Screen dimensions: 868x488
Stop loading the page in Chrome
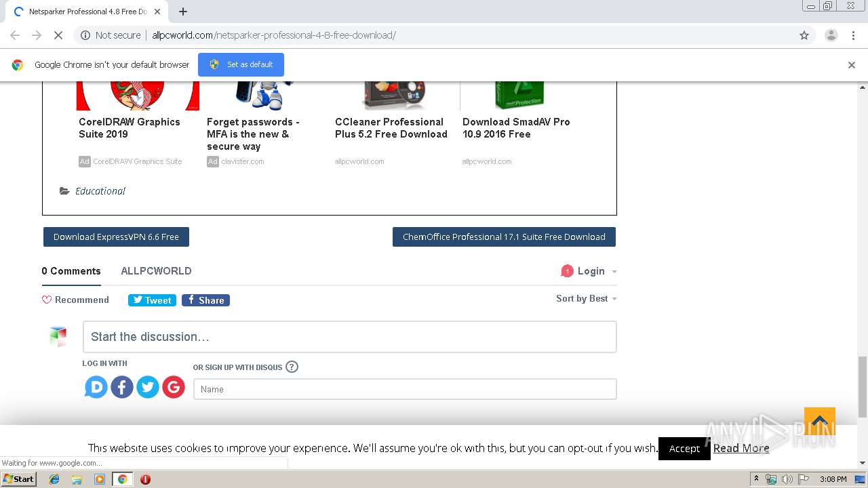click(x=58, y=35)
